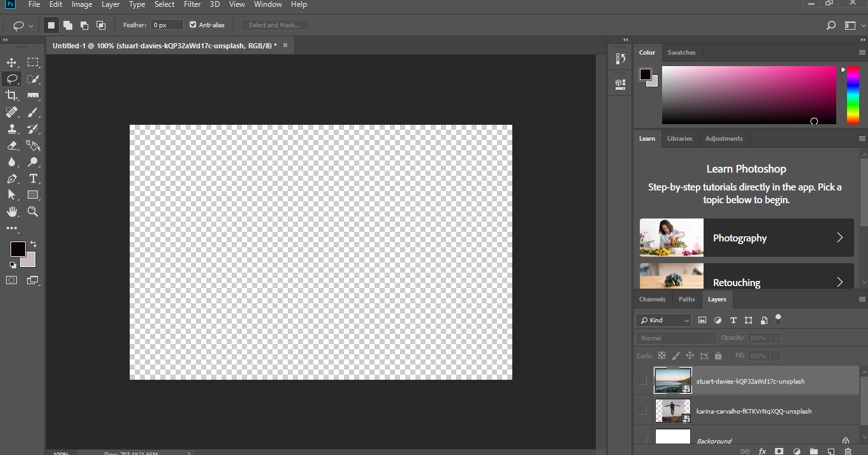Create a new layer group
868x455 pixels.
(x=814, y=452)
